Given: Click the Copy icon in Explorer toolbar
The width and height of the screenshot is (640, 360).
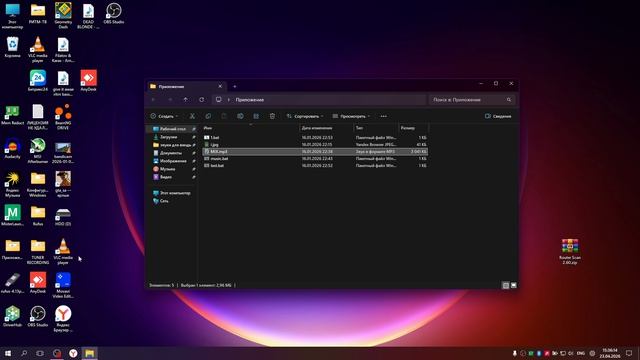Looking at the screenshot, I should [x=208, y=116].
